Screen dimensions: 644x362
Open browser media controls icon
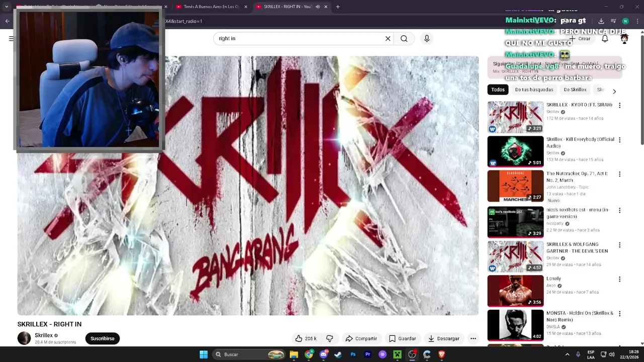[613, 21]
